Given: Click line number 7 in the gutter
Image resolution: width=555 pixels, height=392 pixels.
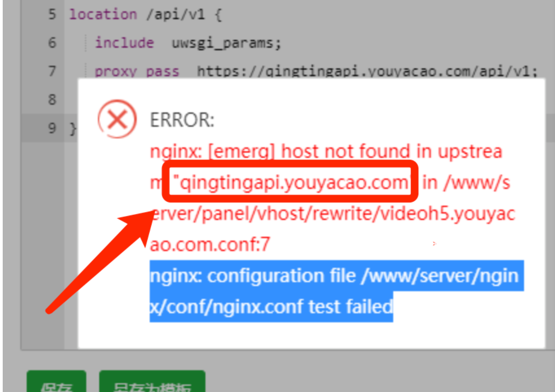Looking at the screenshot, I should (52, 71).
